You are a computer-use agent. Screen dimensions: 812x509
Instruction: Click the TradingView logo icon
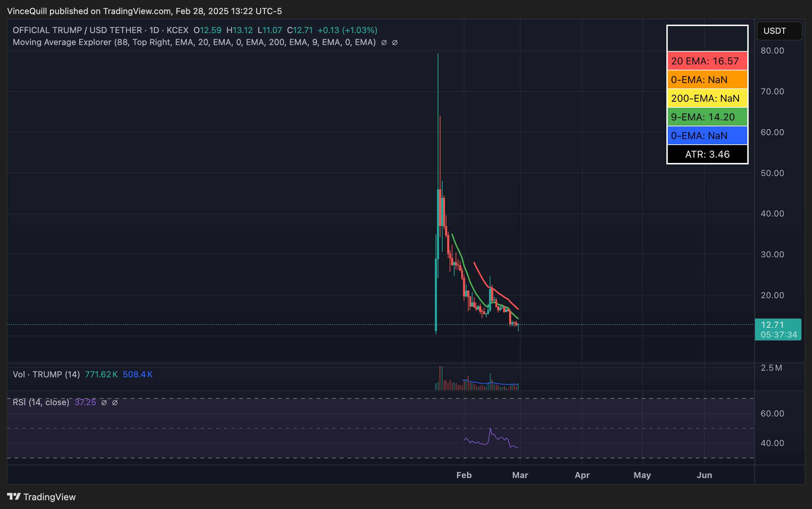pyautogui.click(x=14, y=496)
